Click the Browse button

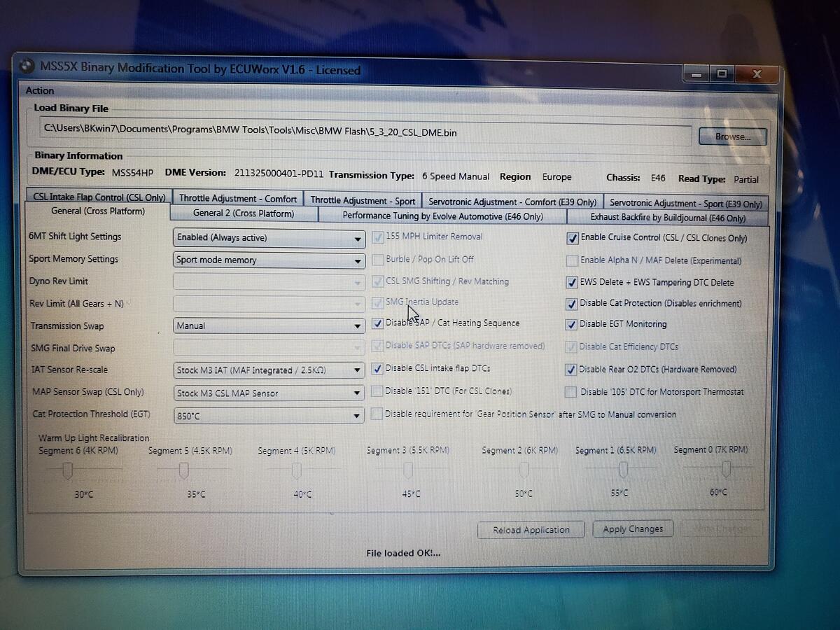(x=732, y=136)
